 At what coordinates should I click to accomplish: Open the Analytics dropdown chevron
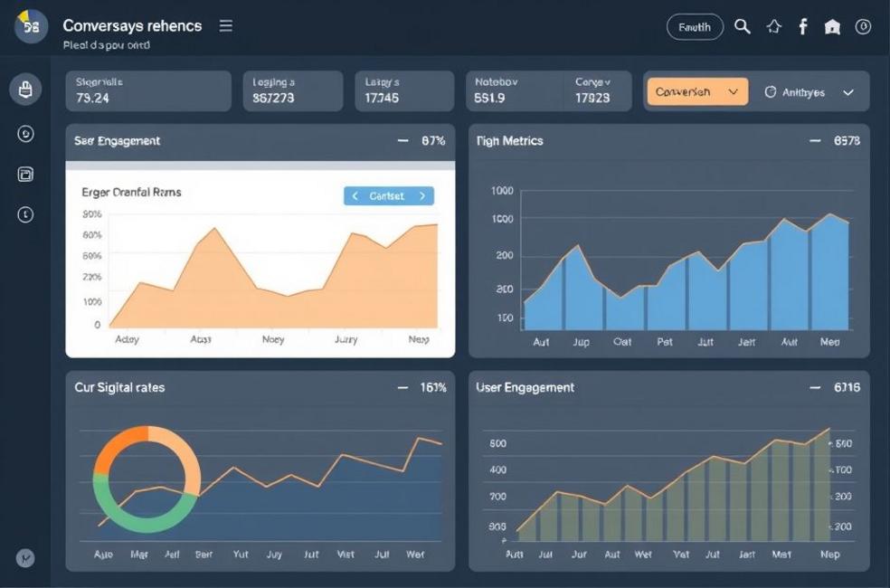[848, 92]
